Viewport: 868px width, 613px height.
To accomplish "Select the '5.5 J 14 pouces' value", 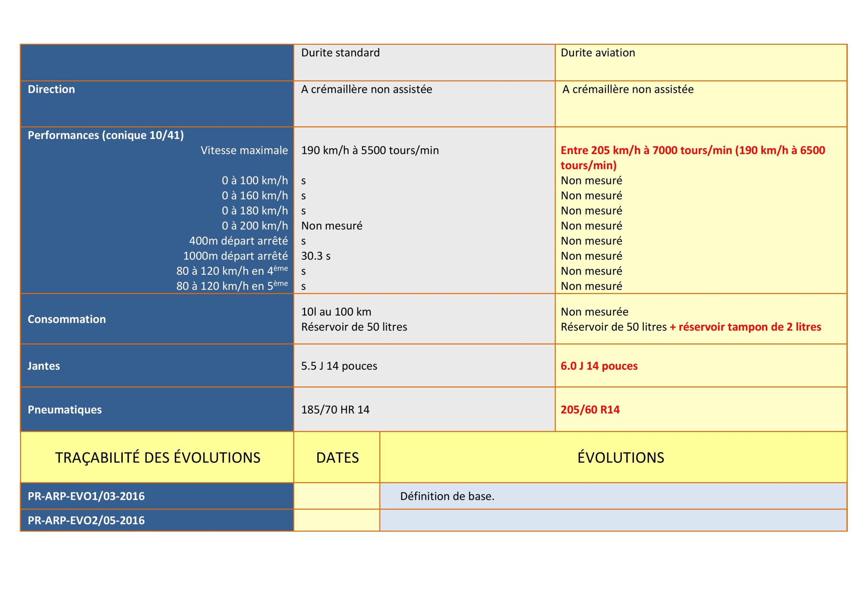I will 339,366.
